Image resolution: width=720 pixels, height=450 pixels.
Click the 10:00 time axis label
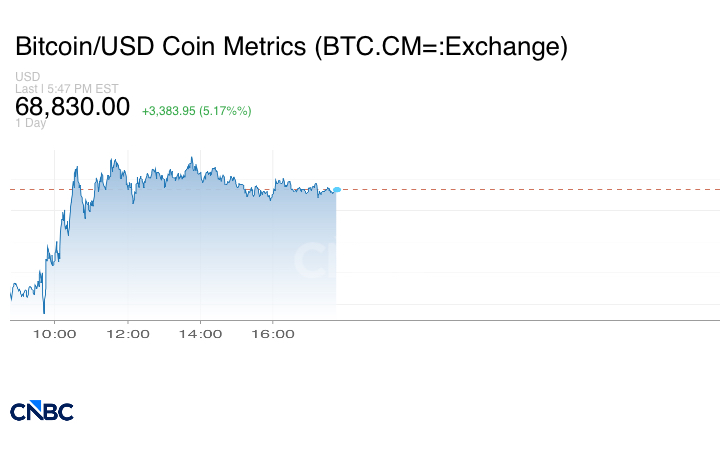(x=54, y=334)
